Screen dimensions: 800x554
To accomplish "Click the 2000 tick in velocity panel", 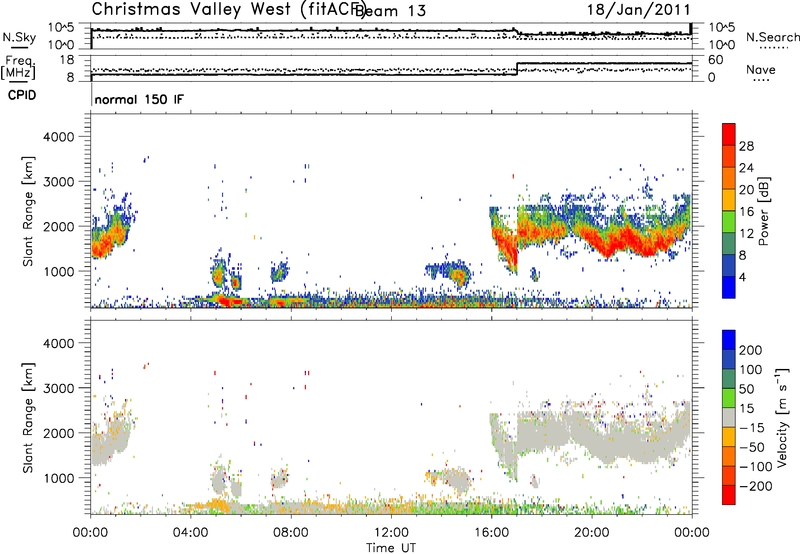I will [x=58, y=433].
